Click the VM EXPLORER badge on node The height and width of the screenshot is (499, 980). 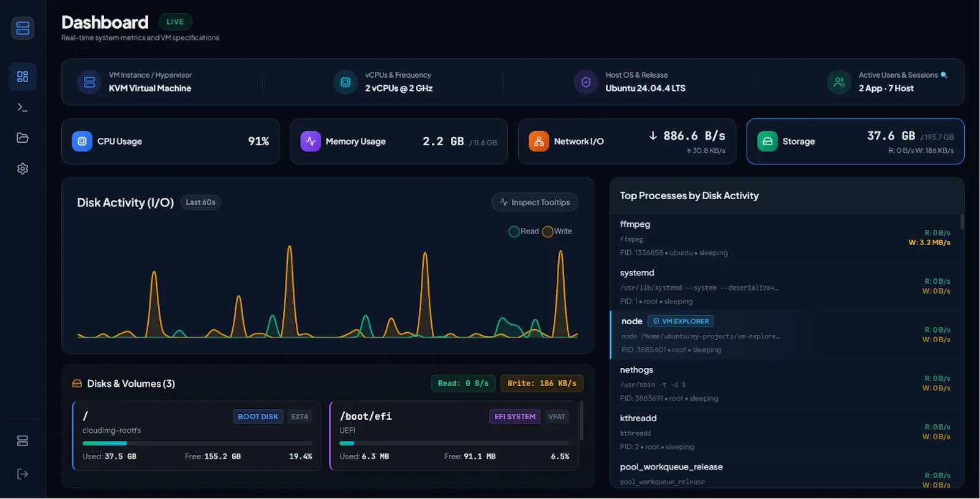pos(680,321)
